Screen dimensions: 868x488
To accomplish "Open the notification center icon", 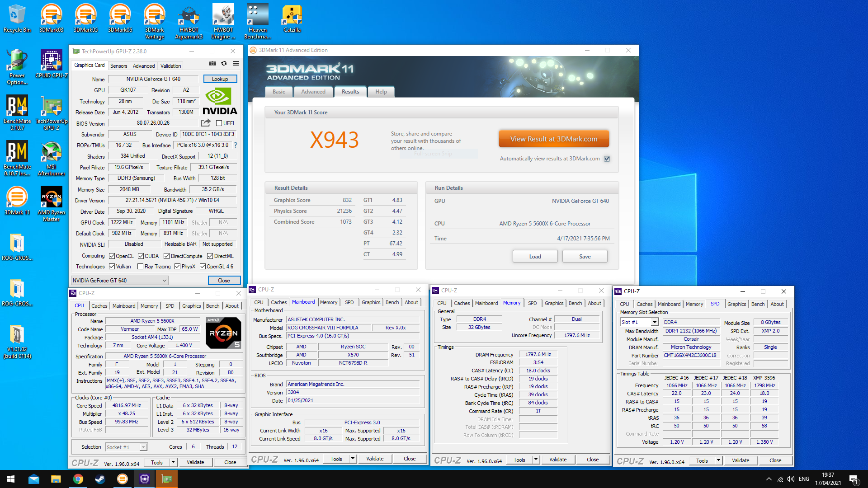I will (854, 479).
